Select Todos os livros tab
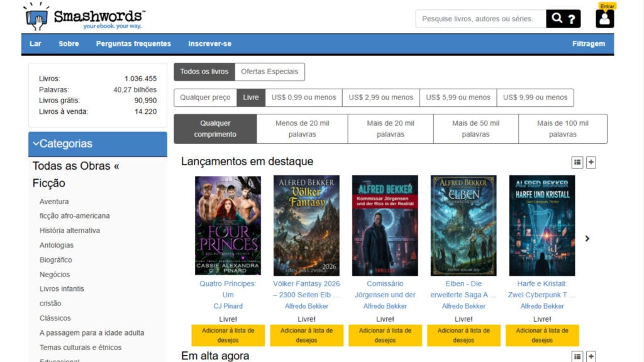 coord(204,72)
